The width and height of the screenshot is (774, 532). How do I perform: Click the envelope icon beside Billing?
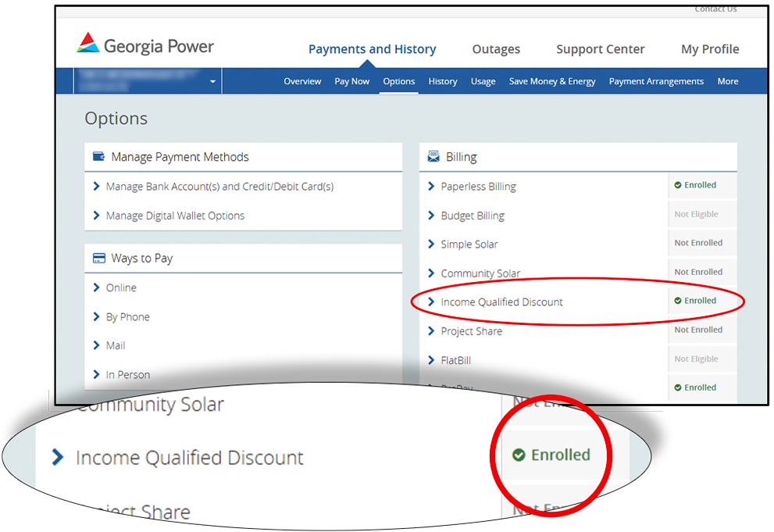point(433,157)
